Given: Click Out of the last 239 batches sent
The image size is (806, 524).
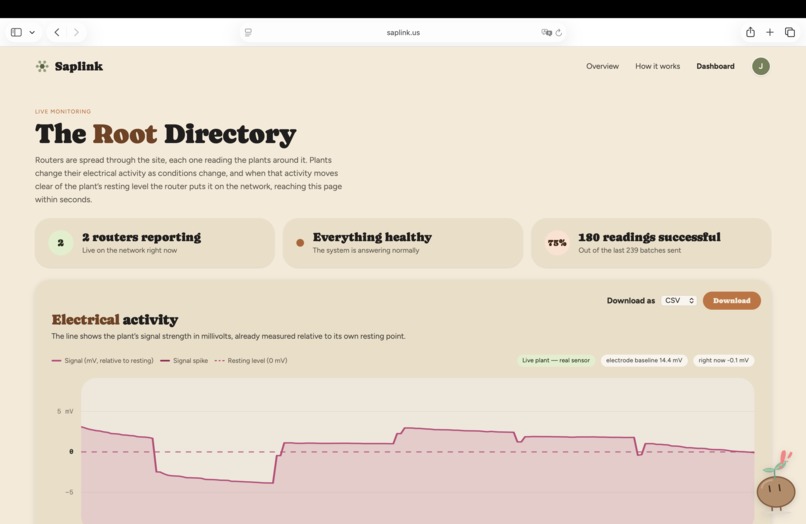Looking at the screenshot, I should 629,250.
